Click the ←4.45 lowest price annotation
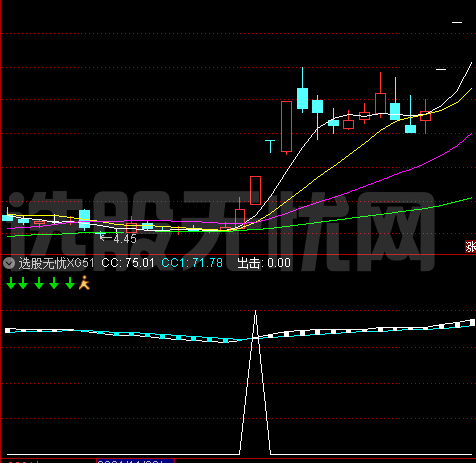Screen dimensions: 476x463 tap(118, 238)
